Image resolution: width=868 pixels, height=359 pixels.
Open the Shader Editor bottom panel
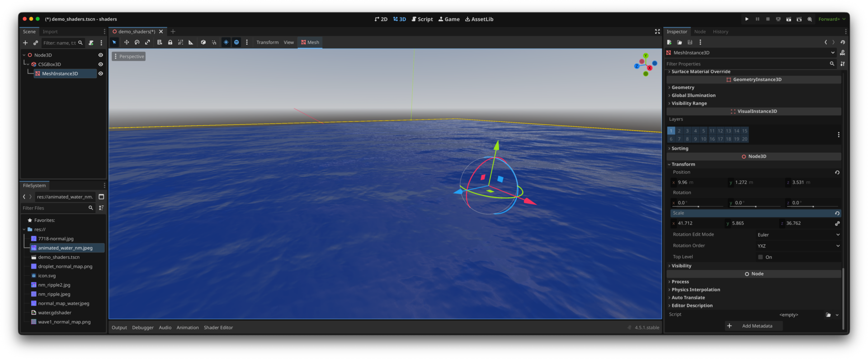click(x=218, y=328)
